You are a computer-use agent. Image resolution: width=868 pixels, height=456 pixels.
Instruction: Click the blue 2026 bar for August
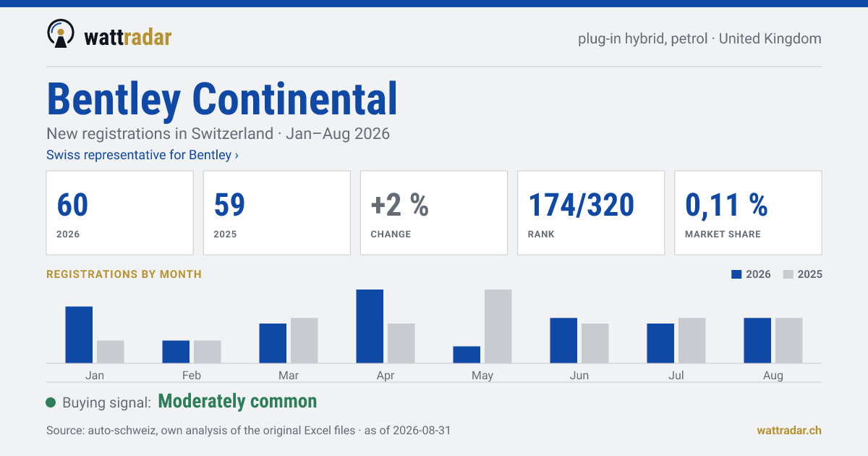point(757,341)
